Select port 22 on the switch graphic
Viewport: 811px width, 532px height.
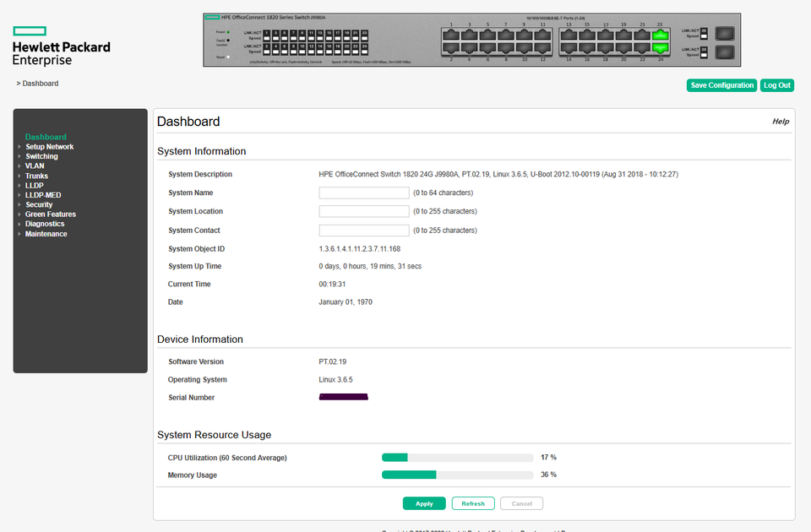(642, 48)
